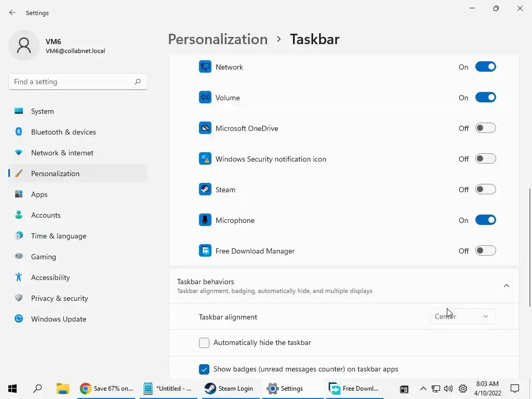This screenshot has height=399, width=532.
Task: Enable Windows Security notification icon toggle
Action: [486, 159]
